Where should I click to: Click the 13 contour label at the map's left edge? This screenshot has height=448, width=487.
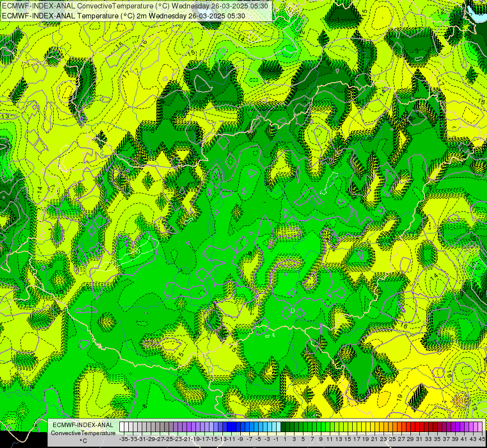click(5, 116)
